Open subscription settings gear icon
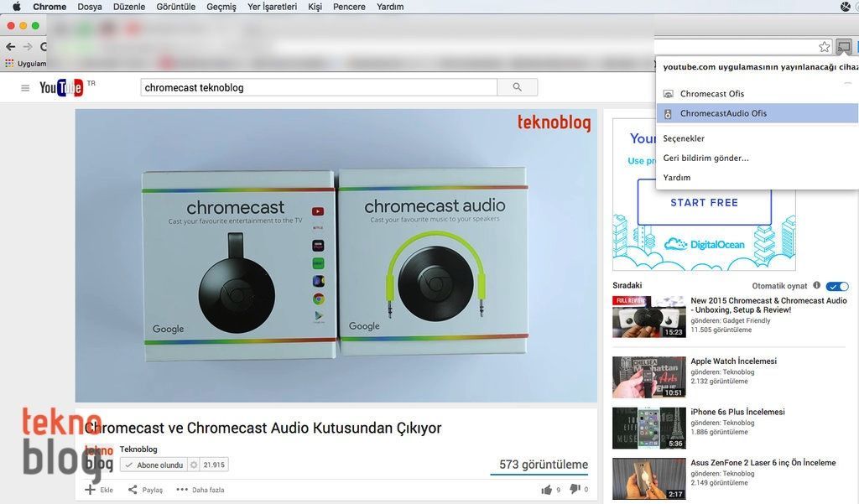 click(194, 465)
